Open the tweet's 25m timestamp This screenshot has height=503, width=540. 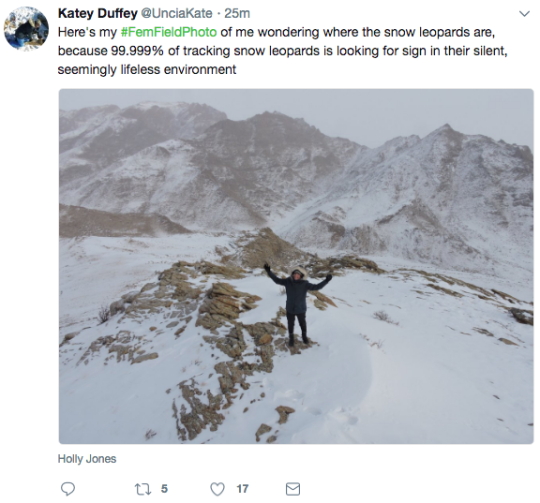pyautogui.click(x=237, y=13)
